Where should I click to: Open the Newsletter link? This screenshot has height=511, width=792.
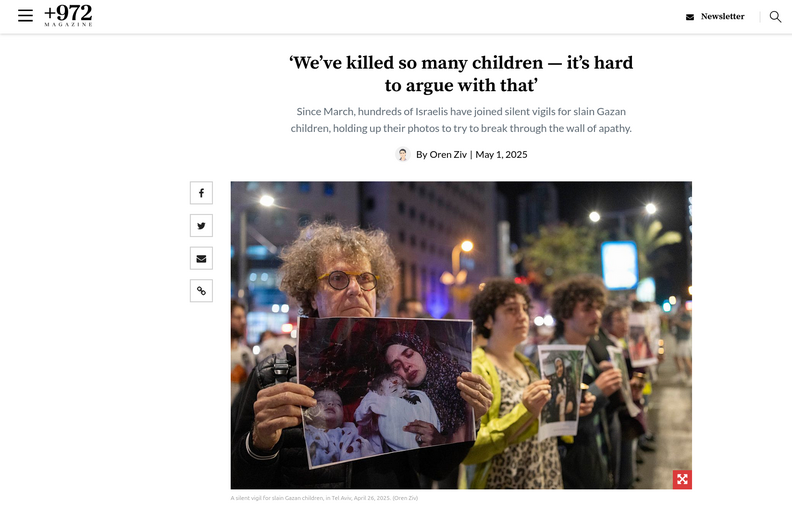pyautogui.click(x=722, y=17)
